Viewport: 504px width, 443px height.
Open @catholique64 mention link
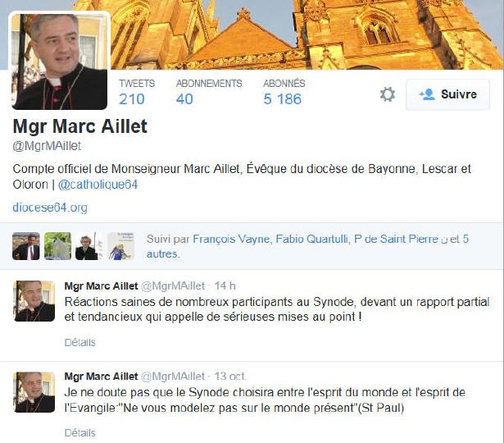coord(98,185)
